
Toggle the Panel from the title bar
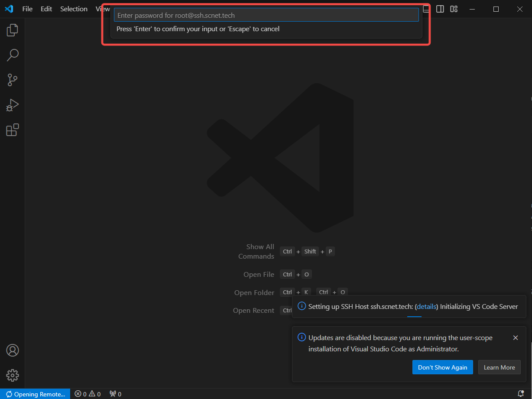point(426,9)
